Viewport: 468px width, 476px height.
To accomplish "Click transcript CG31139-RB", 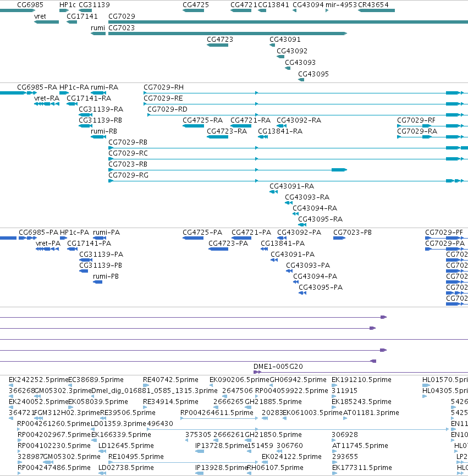I will (x=100, y=120).
